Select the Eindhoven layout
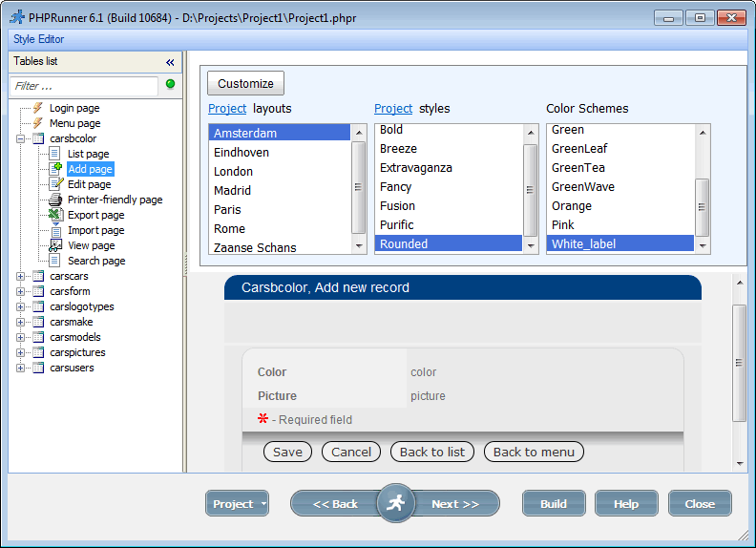 (280, 153)
